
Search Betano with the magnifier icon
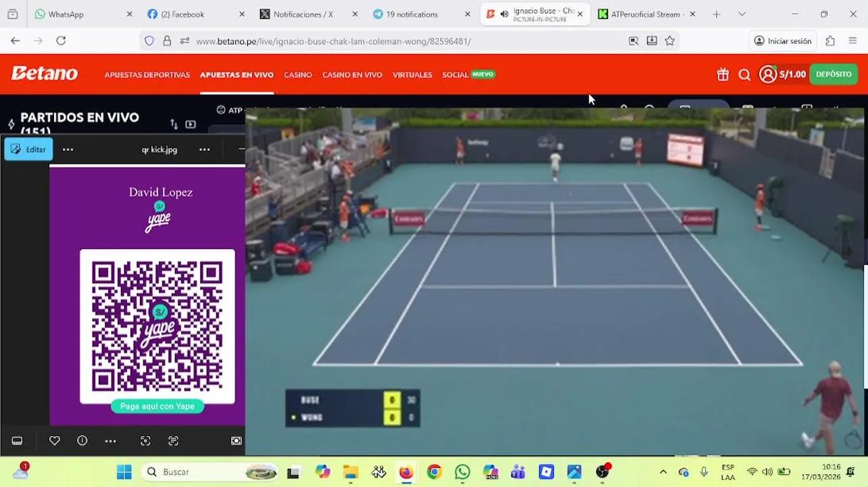coord(744,74)
